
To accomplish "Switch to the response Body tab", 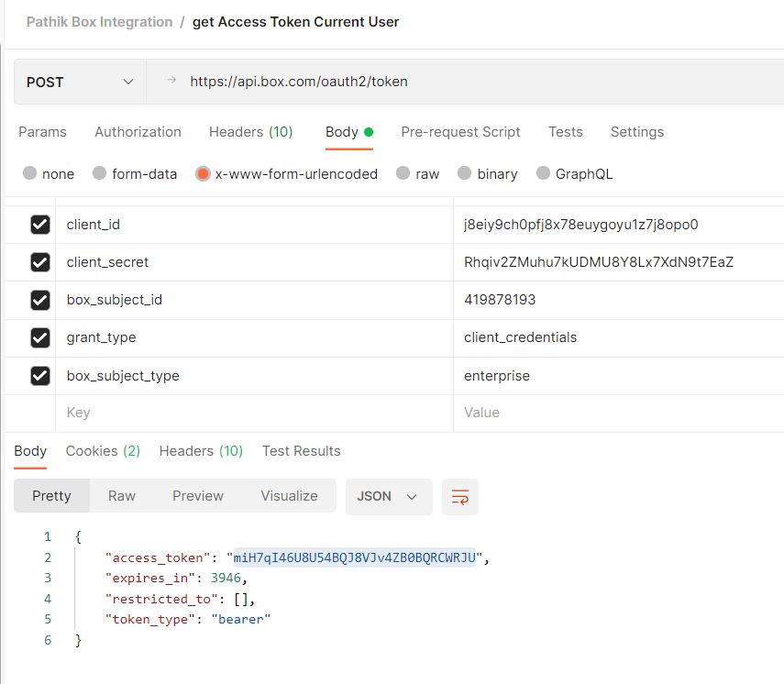I will point(30,451).
